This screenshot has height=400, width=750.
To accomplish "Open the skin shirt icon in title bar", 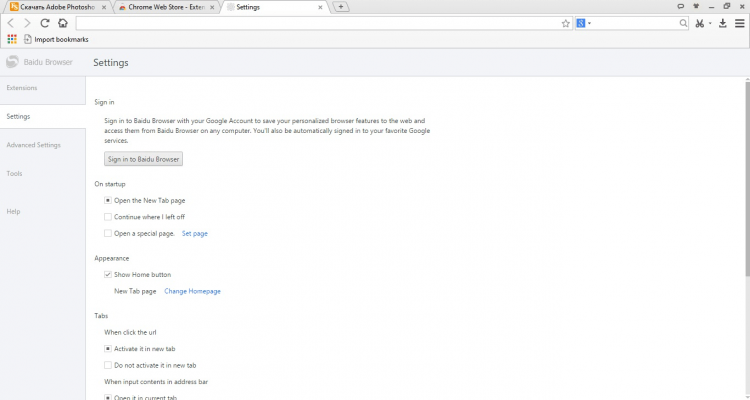I will [x=696, y=7].
